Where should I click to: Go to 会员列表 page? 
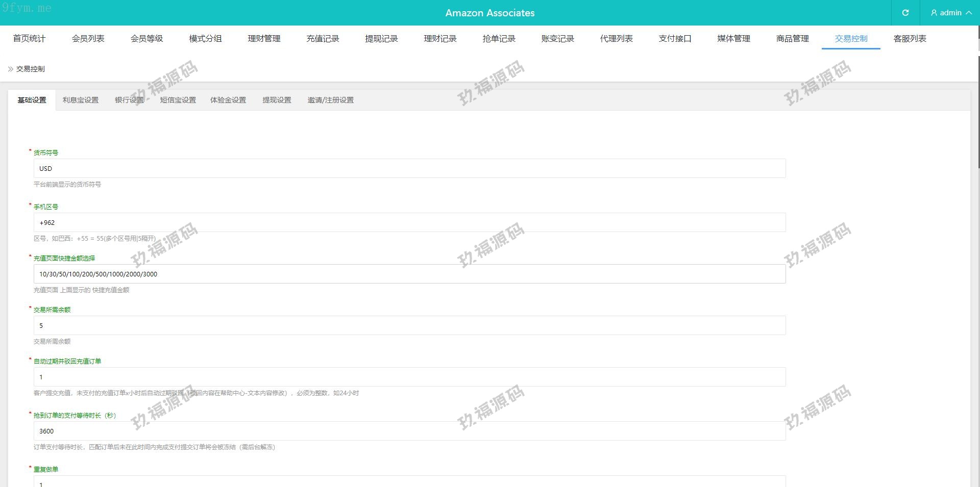(88, 39)
